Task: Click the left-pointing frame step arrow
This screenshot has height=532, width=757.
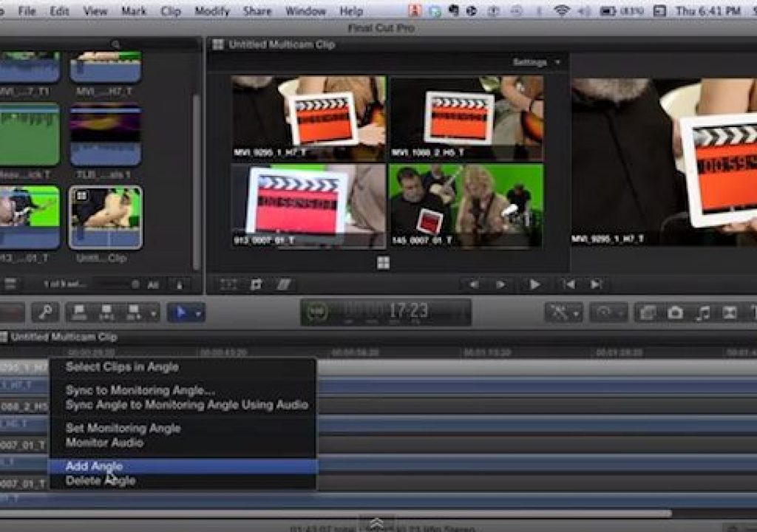Action: (474, 284)
